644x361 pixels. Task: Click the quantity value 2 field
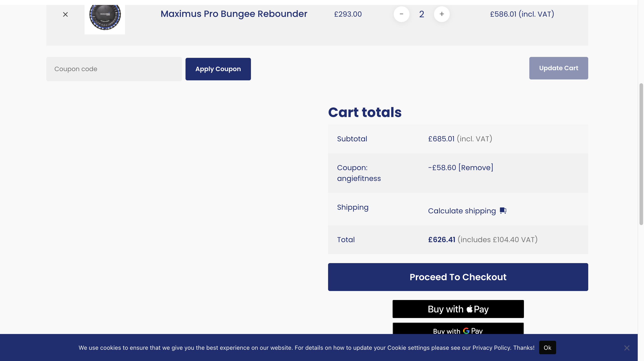(421, 14)
